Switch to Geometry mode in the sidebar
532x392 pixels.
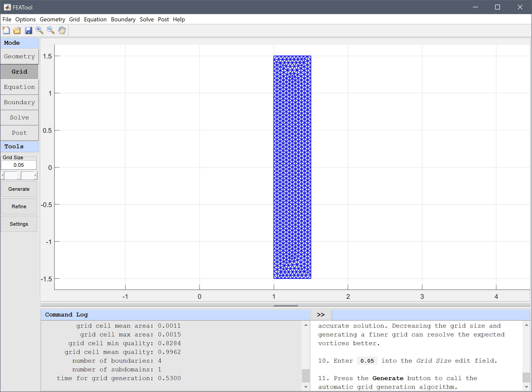click(19, 57)
